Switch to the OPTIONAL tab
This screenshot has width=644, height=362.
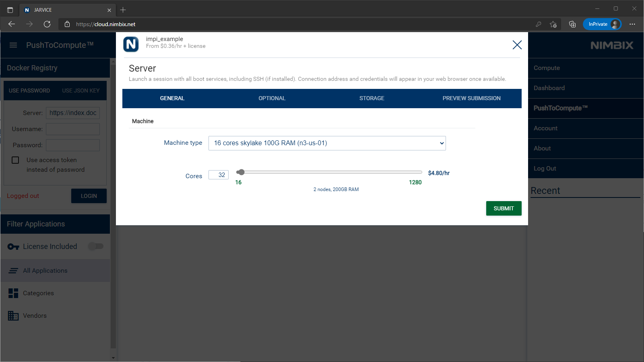[272, 98]
